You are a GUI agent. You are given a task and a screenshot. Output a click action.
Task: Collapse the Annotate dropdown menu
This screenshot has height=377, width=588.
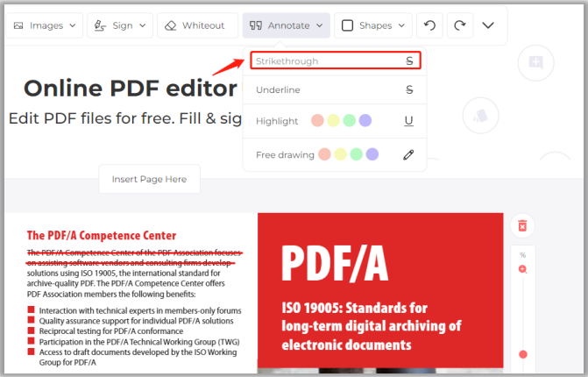287,25
